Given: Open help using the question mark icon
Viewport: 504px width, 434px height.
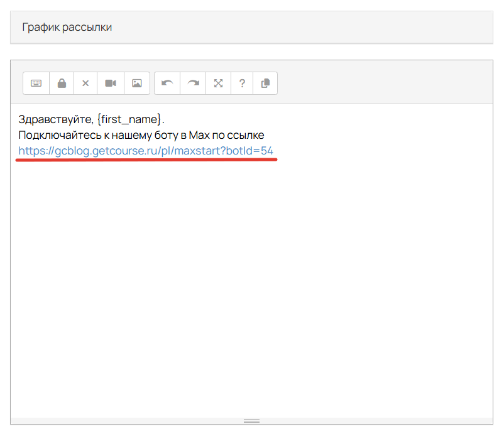Looking at the screenshot, I should click(242, 83).
